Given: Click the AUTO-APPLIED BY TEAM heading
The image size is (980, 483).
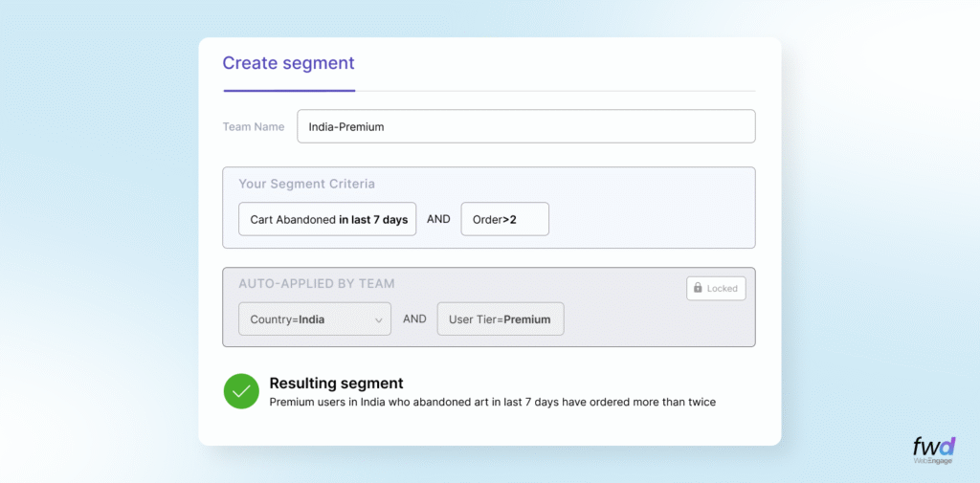Looking at the screenshot, I should pos(316,284).
